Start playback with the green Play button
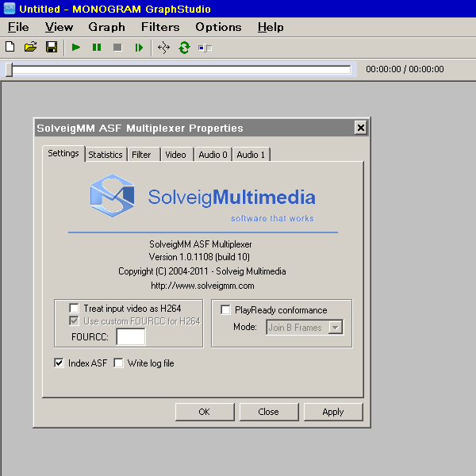Image resolution: width=476 pixels, height=476 pixels. (x=76, y=48)
